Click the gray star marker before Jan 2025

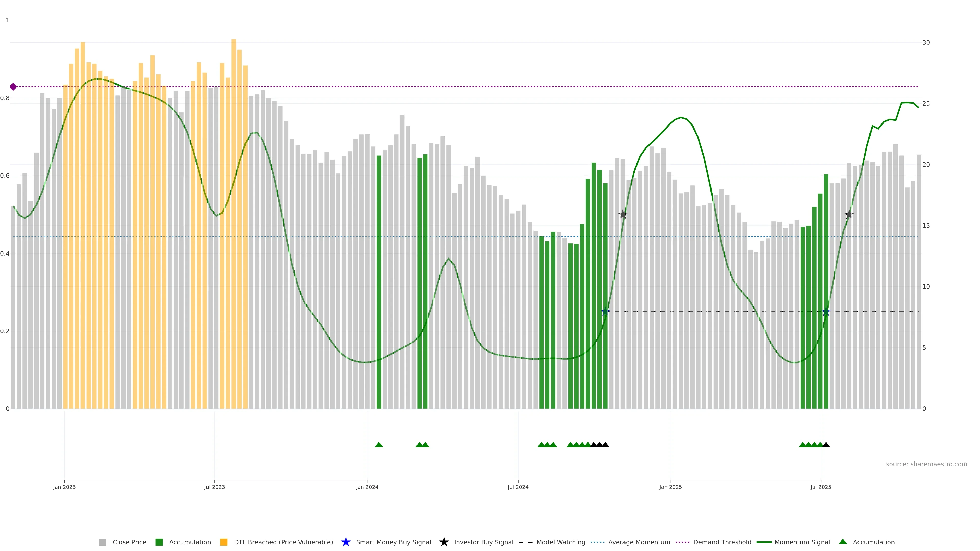pyautogui.click(x=622, y=215)
